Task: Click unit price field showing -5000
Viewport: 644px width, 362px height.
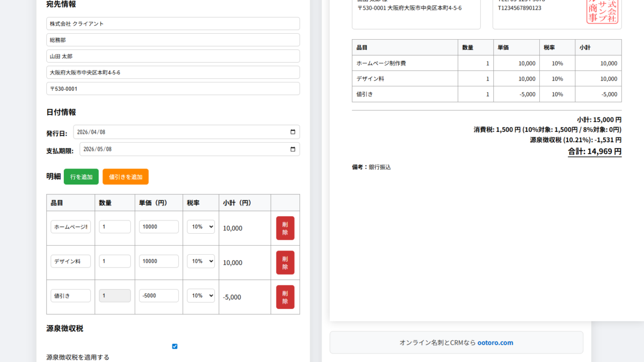Action: 159,295
